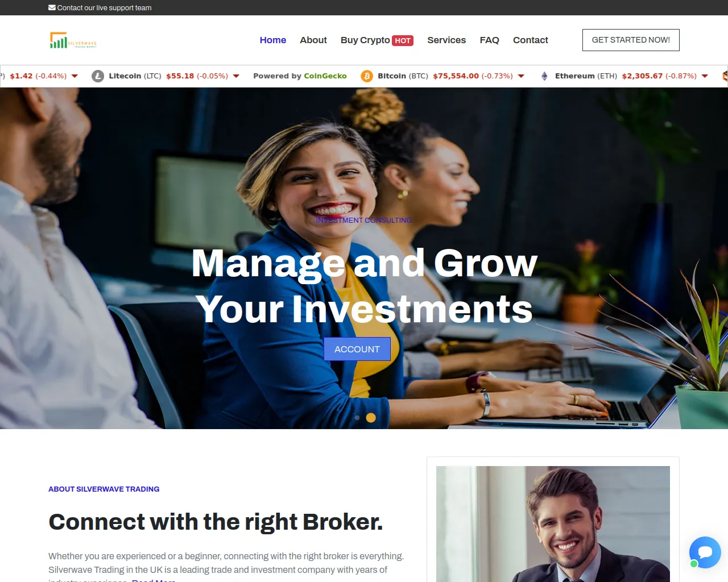
Task: Click the HOT badge next to Buy Crypto
Action: [403, 41]
